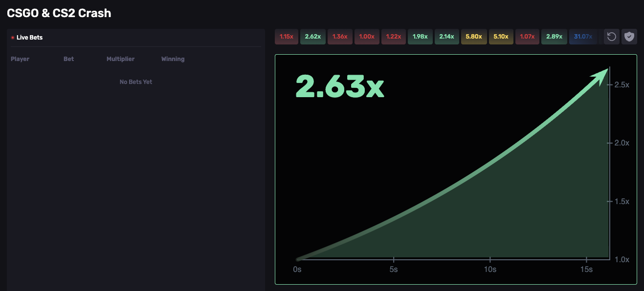
Task: Click the Player column header
Action: (x=20, y=59)
